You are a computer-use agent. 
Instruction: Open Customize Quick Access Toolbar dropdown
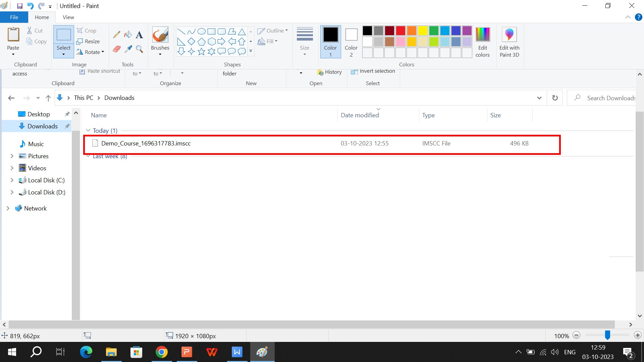point(50,6)
